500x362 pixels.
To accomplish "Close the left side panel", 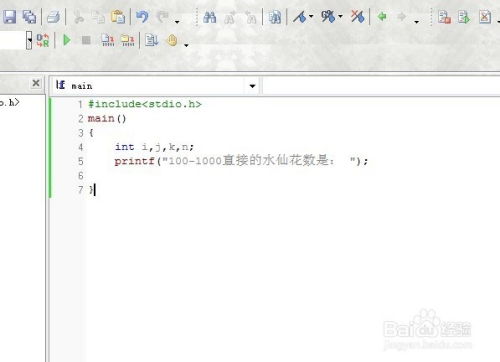I will click(x=36, y=83).
